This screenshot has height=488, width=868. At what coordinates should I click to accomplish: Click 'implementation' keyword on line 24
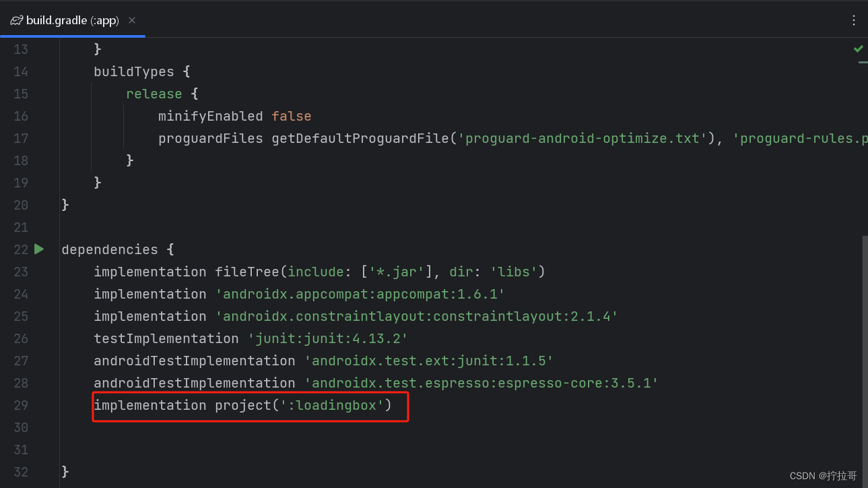tap(150, 294)
